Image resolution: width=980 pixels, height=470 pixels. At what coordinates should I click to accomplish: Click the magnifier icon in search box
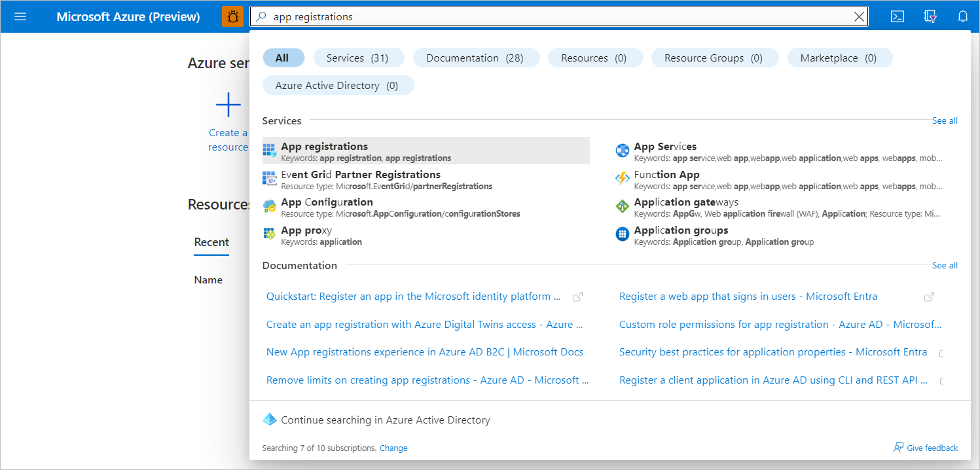point(261,17)
